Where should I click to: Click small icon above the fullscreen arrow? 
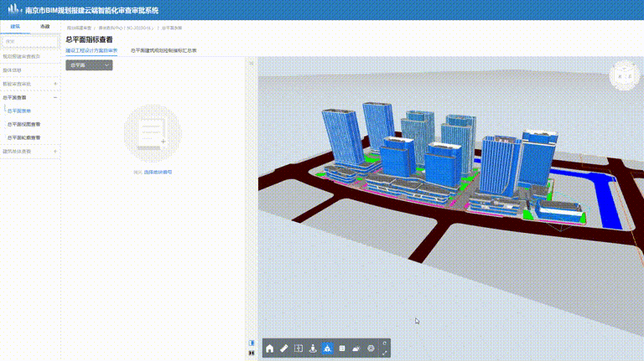[x=384, y=343]
